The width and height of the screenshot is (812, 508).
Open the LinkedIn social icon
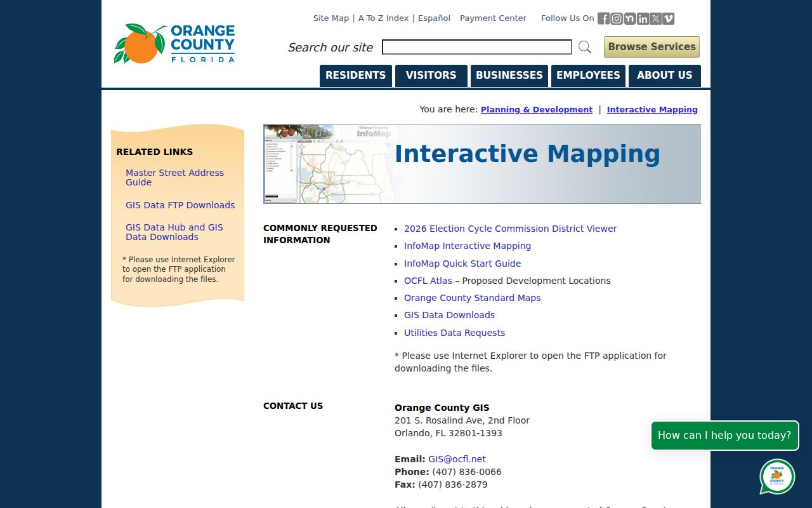(x=643, y=18)
